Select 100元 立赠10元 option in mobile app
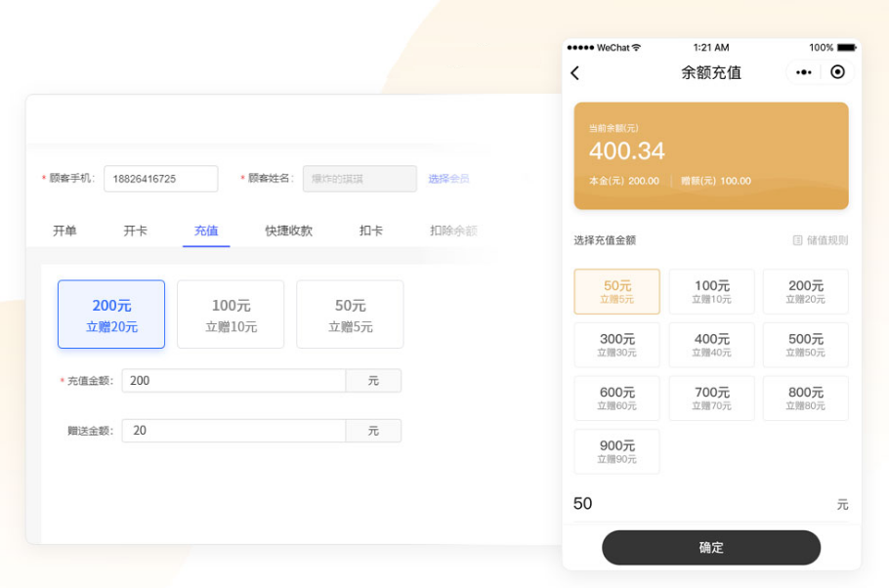The image size is (889, 588). [x=711, y=291]
